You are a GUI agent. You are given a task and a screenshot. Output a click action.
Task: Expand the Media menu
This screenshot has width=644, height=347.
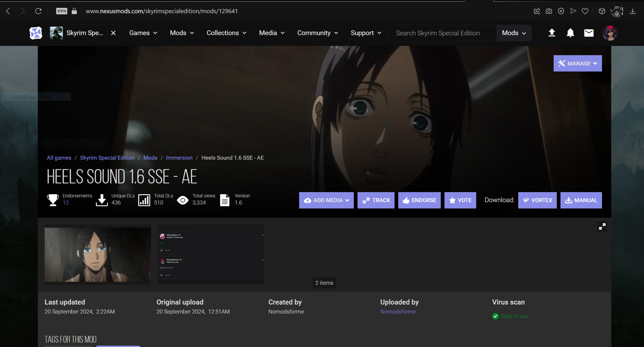pos(272,33)
